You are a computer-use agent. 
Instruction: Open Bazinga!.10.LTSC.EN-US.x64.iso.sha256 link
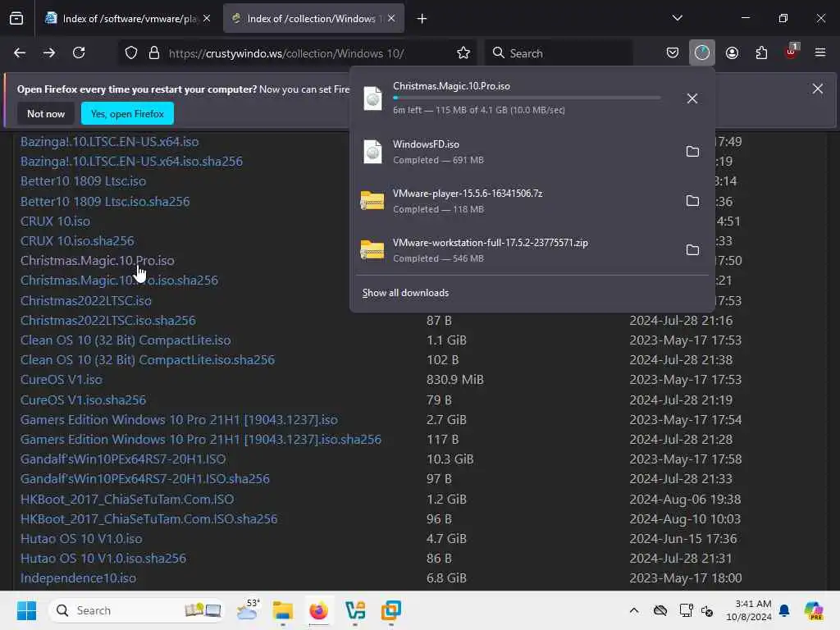coord(131,162)
